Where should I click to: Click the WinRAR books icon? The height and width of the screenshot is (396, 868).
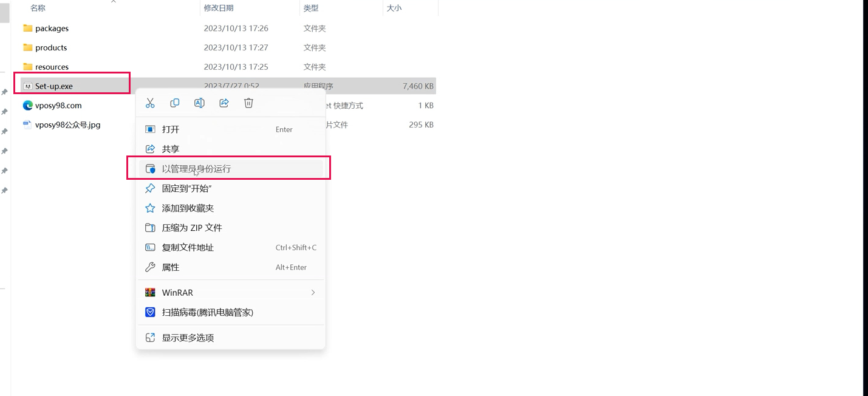pyautogui.click(x=150, y=293)
